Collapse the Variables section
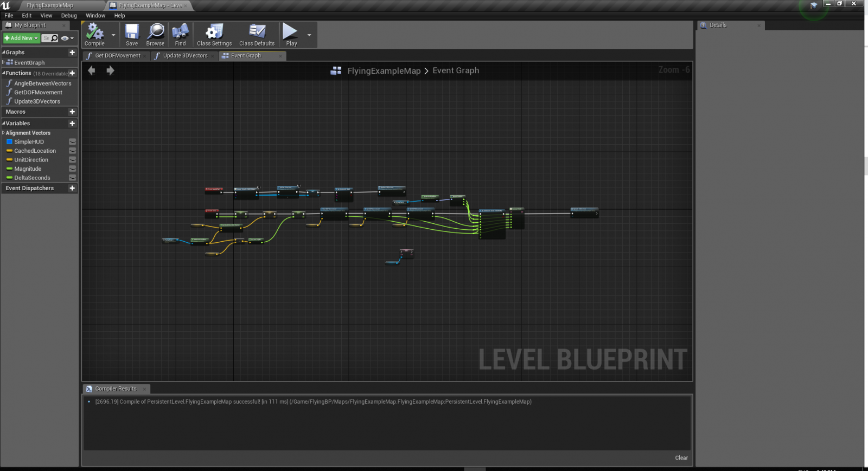 (3, 124)
